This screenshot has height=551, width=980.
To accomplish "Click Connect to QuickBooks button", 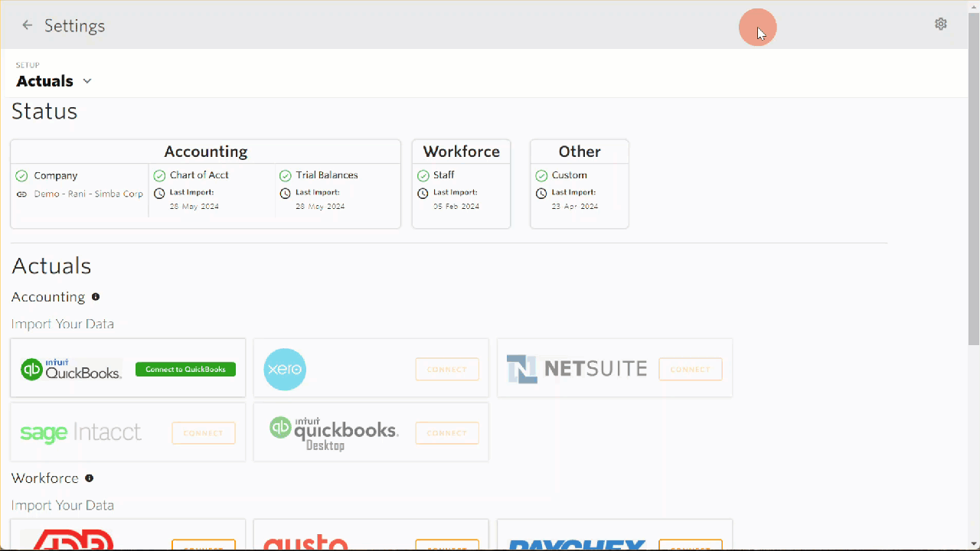I will pos(185,369).
